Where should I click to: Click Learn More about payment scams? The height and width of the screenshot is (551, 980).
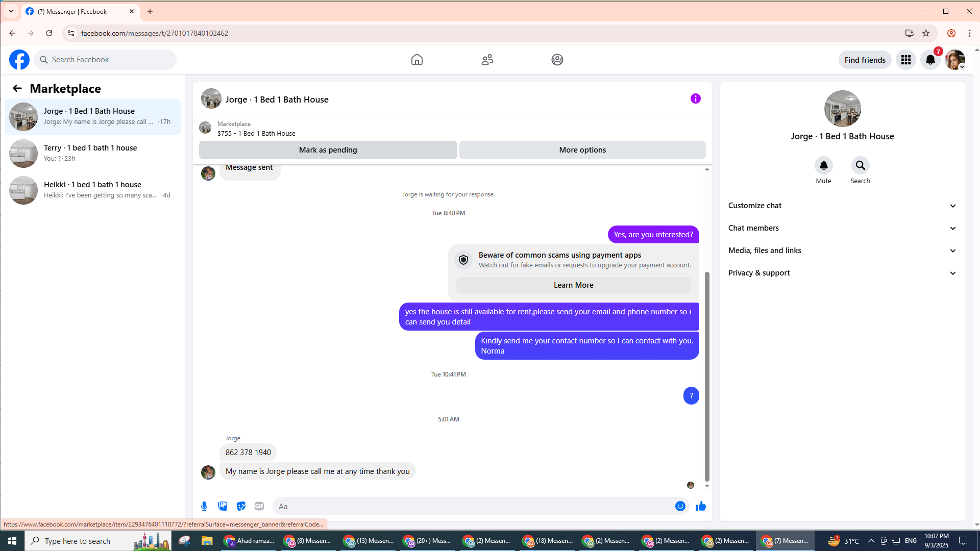click(574, 285)
